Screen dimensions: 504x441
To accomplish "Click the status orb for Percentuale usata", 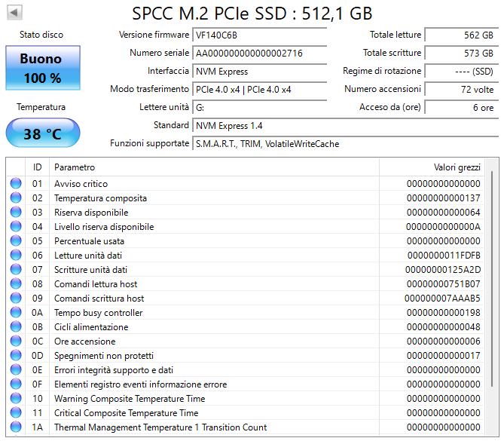I will point(16,241).
